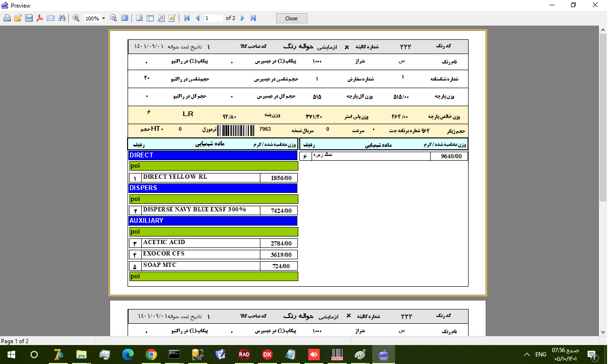The width and height of the screenshot is (608, 364).
Task: Expand the 100% zoom dropdown
Action: click(104, 18)
